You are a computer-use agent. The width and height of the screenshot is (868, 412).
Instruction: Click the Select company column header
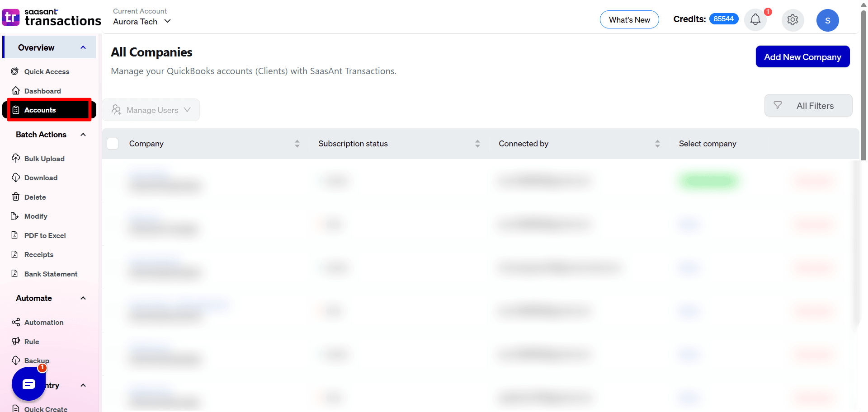click(x=708, y=144)
